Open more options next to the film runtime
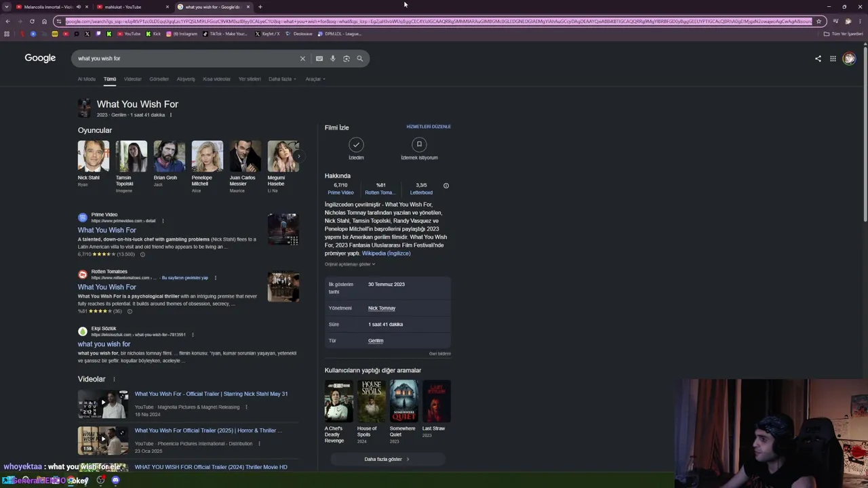Screen dimensions: 868x488 pyautogui.click(x=171, y=115)
